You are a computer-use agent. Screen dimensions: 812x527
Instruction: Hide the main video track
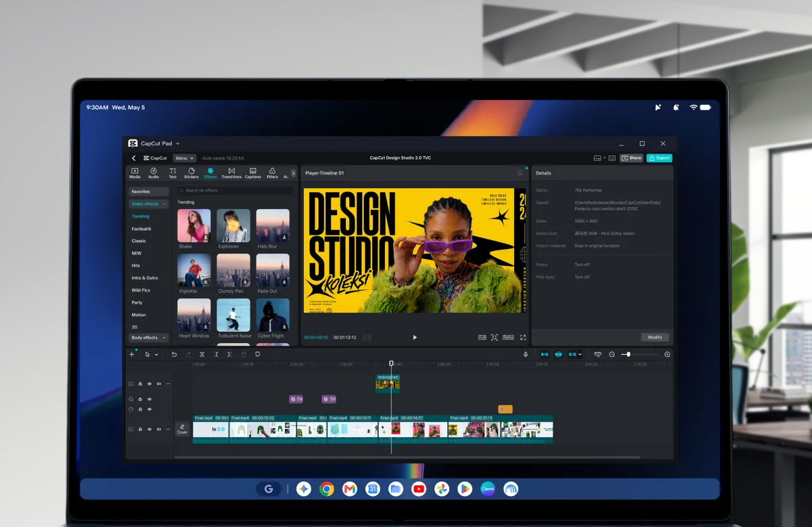[x=150, y=430]
